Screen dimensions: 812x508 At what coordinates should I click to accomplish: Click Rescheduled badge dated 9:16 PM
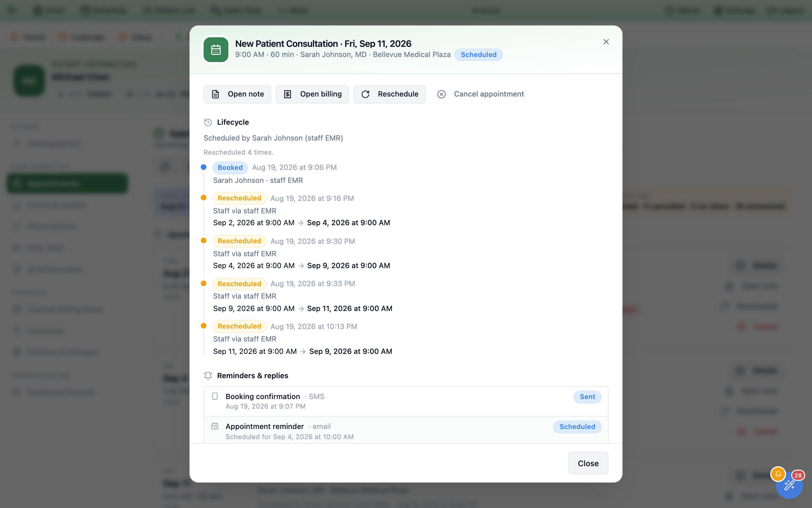[x=239, y=198]
